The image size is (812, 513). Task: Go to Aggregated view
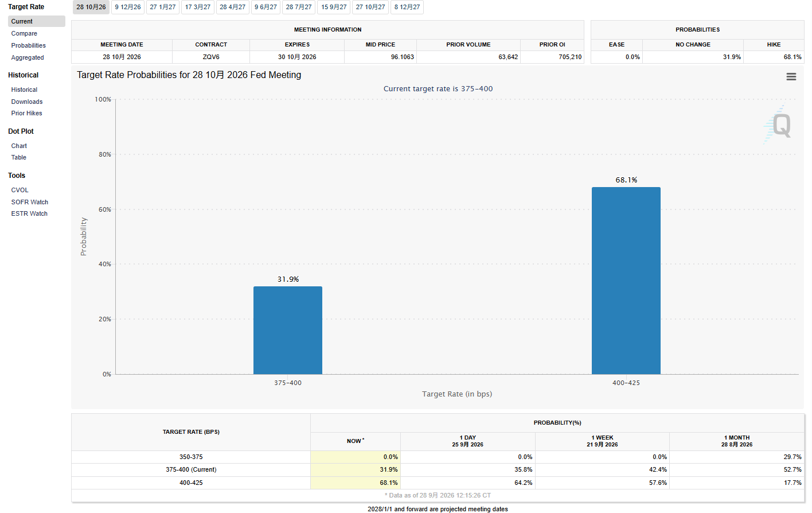pos(28,57)
